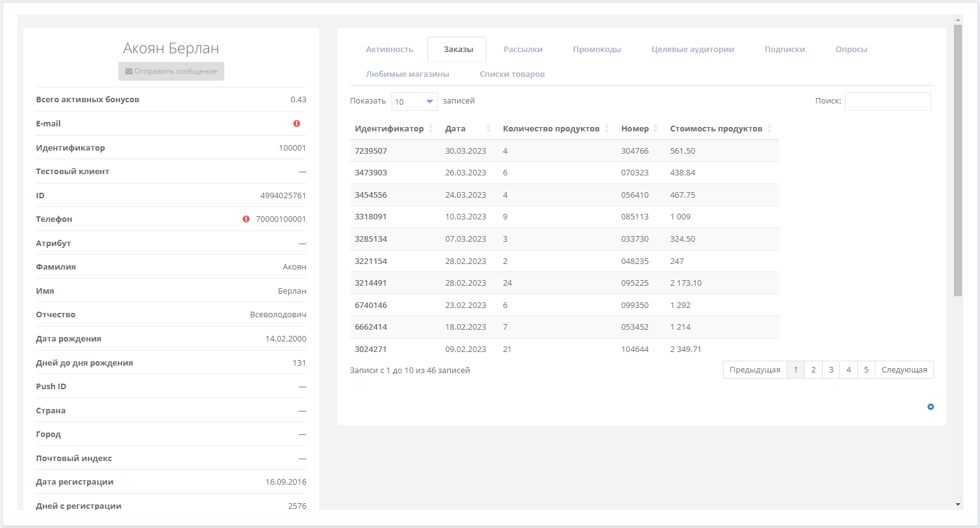This screenshot has height=528, width=980.
Task: Click the Отправить сообщение button
Action: click(171, 71)
